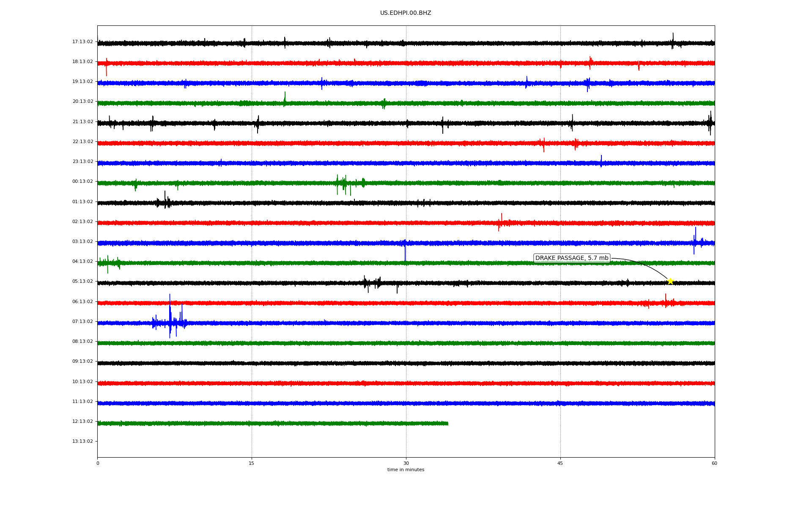Click the x-axis tick label 60

pyautogui.click(x=714, y=464)
